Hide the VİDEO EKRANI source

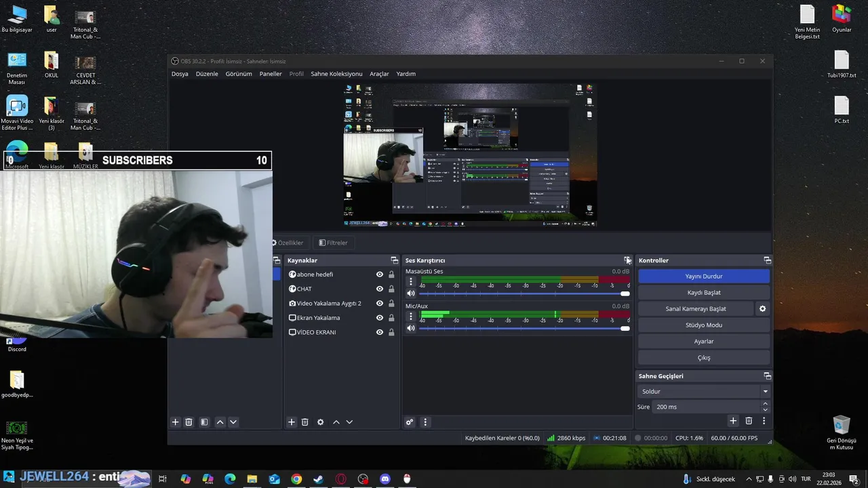coord(380,332)
